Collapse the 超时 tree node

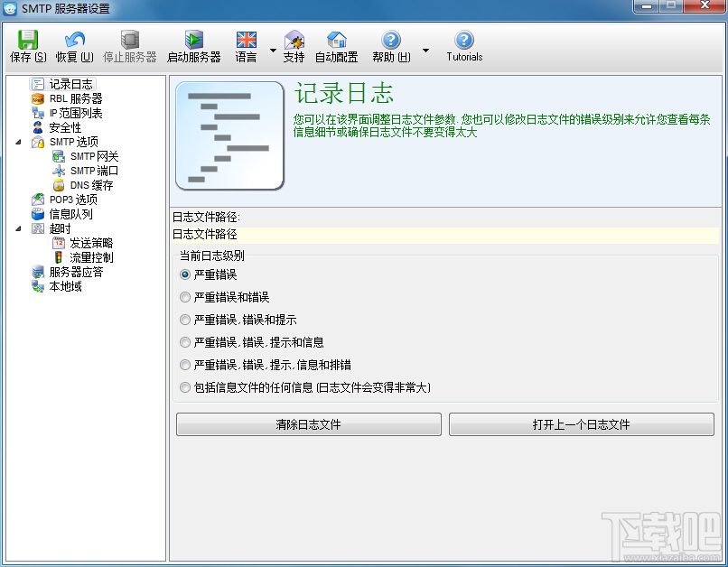tap(19, 228)
